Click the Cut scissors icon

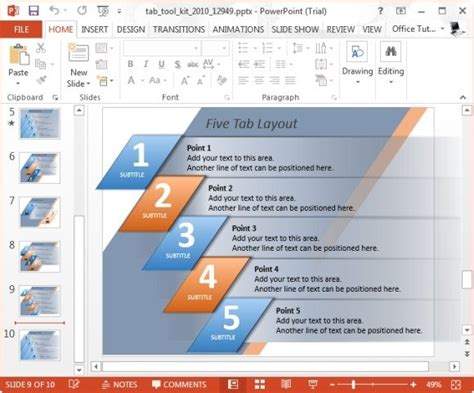(41, 48)
